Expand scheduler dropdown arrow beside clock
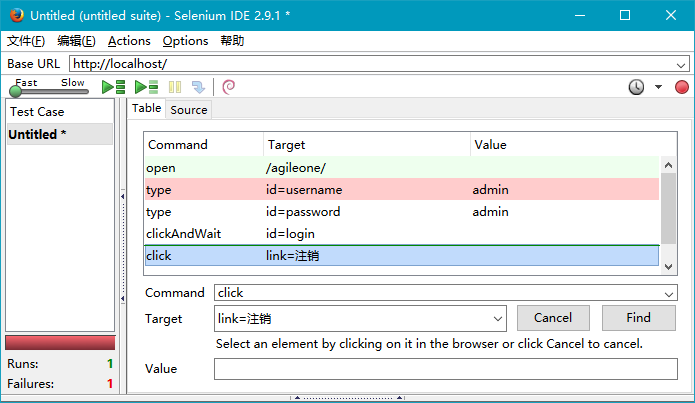The height and width of the screenshot is (403, 695). point(659,87)
